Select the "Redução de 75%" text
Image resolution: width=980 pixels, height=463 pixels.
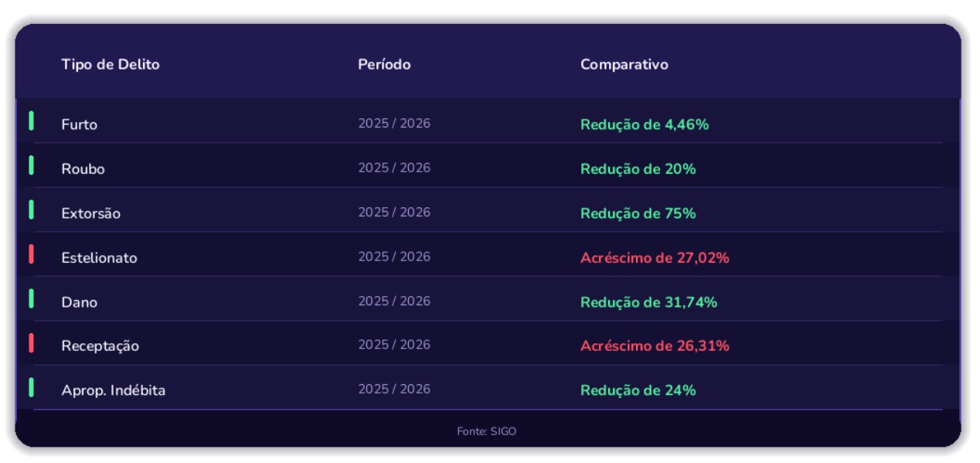click(638, 213)
